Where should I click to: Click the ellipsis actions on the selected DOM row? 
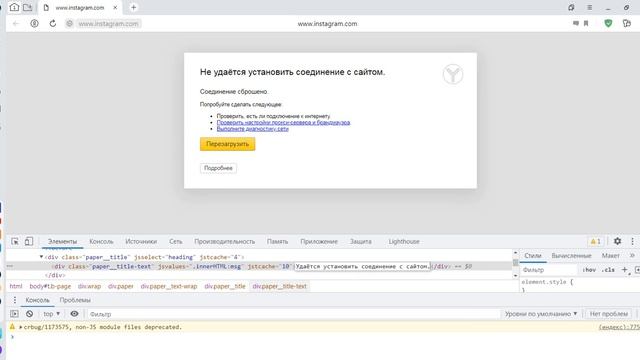point(10,266)
